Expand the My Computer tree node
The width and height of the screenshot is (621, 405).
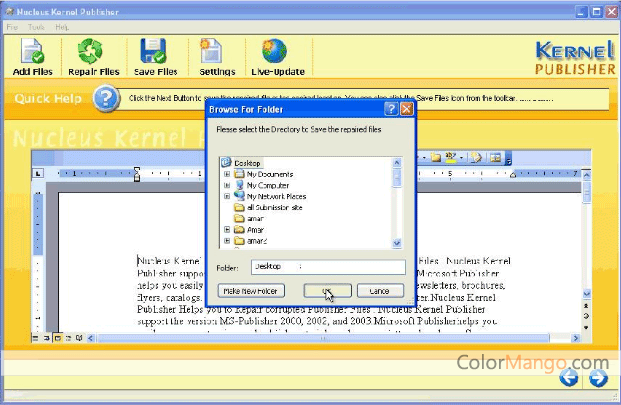point(227,185)
